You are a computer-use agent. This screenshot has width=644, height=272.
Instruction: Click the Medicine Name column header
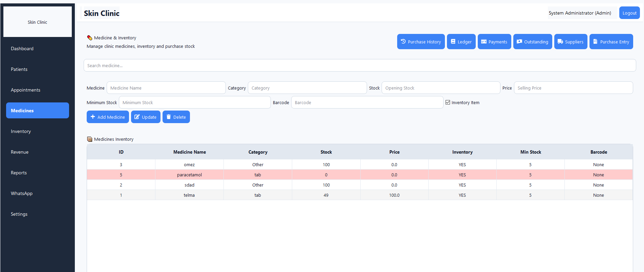190,152
